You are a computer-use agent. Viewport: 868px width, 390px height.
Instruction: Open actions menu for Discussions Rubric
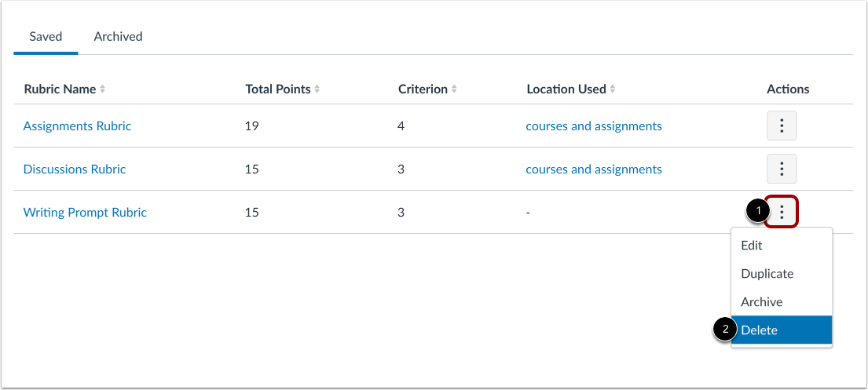click(782, 169)
